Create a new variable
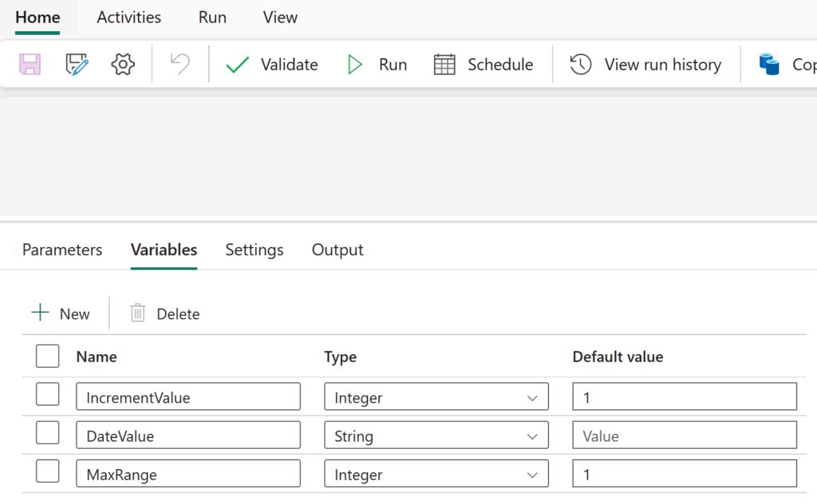This screenshot has width=817, height=504. tap(61, 313)
